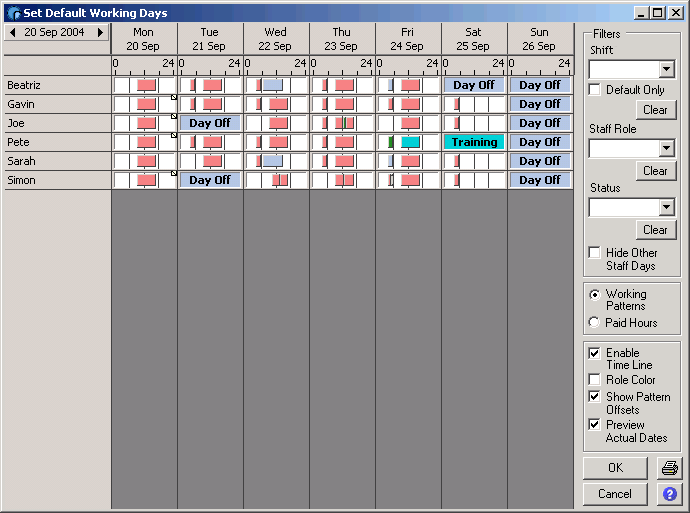
Task: Go to previous week arrow
Action: [12, 32]
